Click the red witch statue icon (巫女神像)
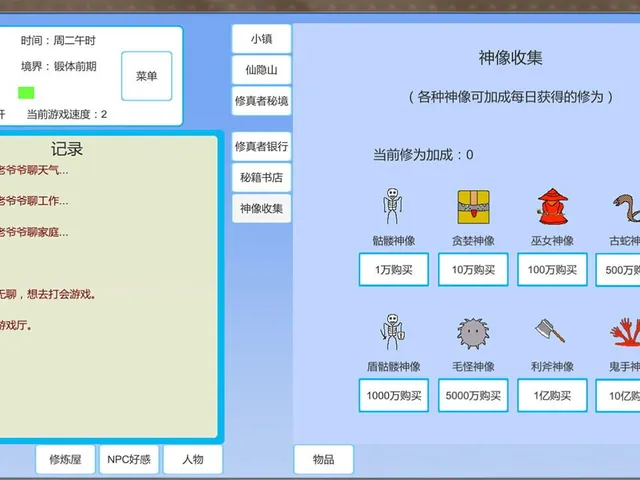Image resolution: width=640 pixels, height=480 pixels. (x=552, y=207)
